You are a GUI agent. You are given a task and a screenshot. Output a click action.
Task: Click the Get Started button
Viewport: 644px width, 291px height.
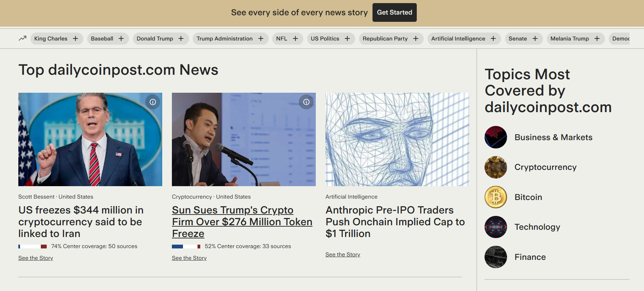[x=395, y=12]
